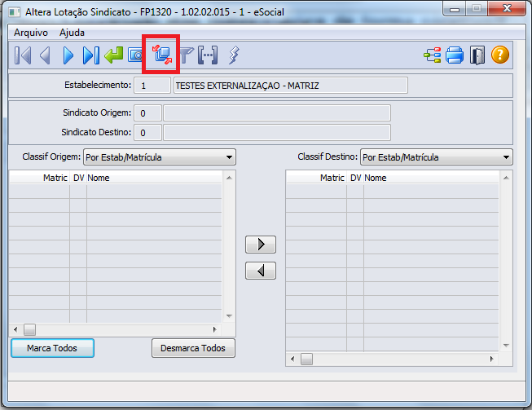Go to previous record arrow

coord(45,55)
